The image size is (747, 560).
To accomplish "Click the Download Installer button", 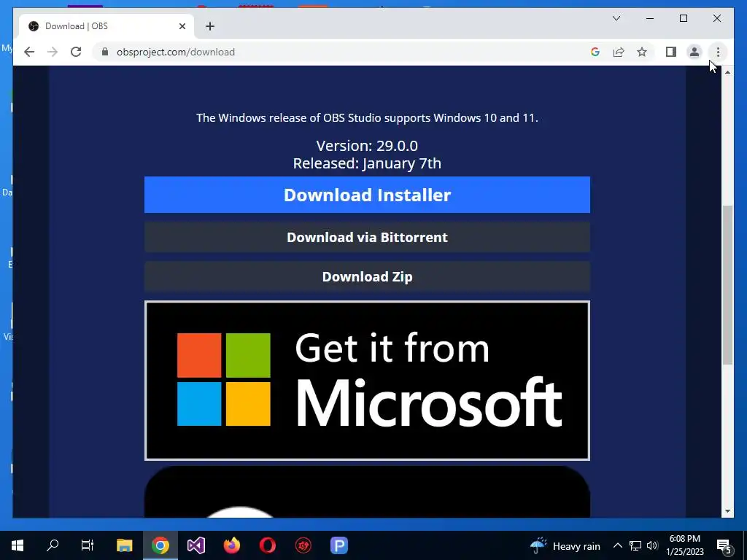I will coord(367,195).
